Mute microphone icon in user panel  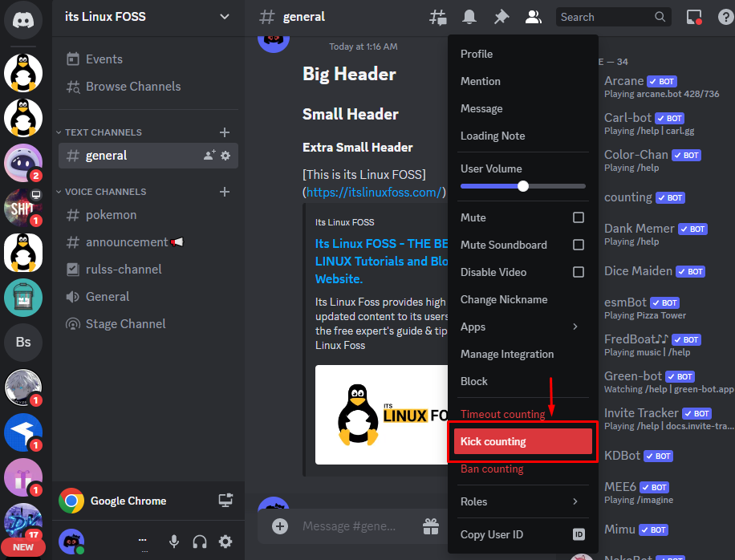point(174,542)
